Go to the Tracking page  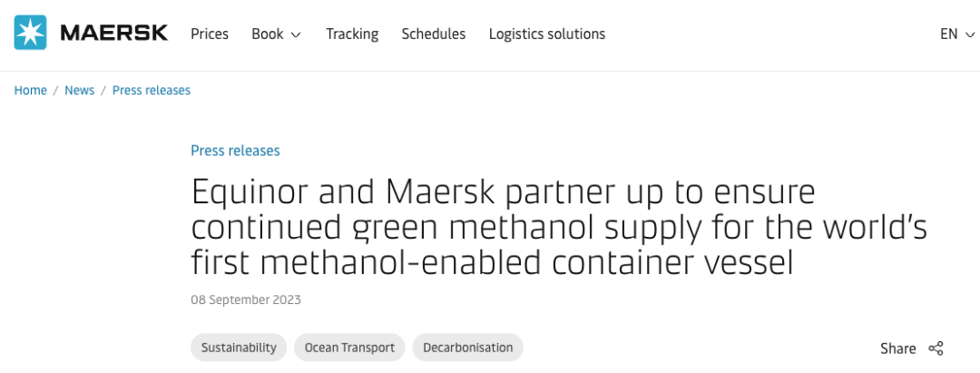(x=352, y=34)
